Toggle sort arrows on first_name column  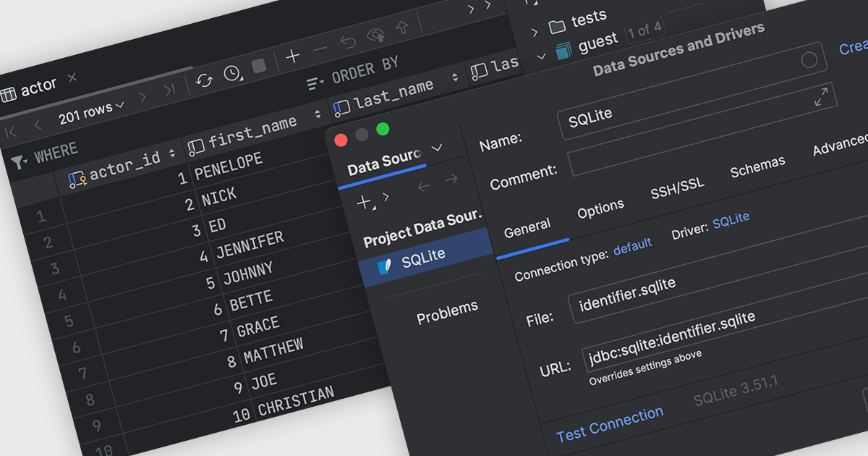click(x=318, y=114)
